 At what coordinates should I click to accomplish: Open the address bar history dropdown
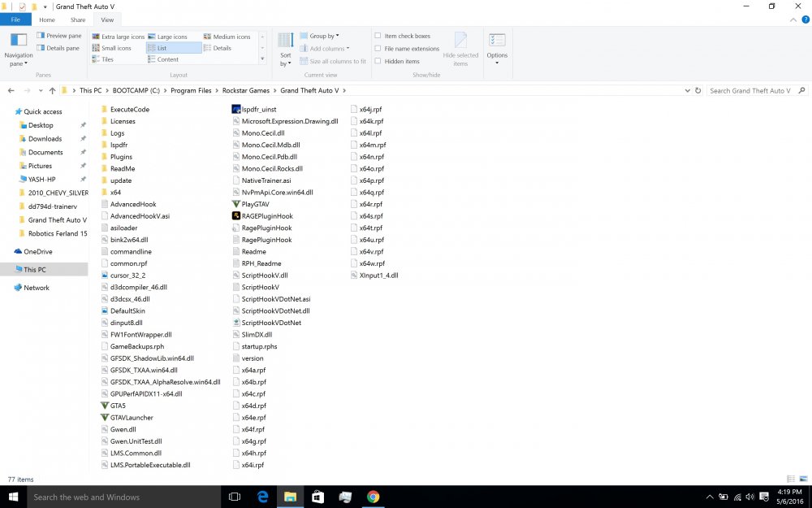click(687, 91)
